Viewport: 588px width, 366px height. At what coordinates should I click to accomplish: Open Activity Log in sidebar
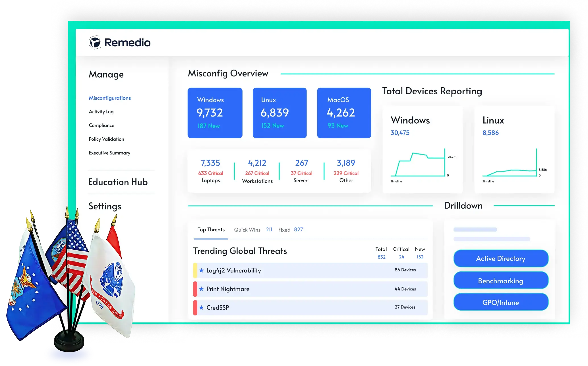coord(101,111)
